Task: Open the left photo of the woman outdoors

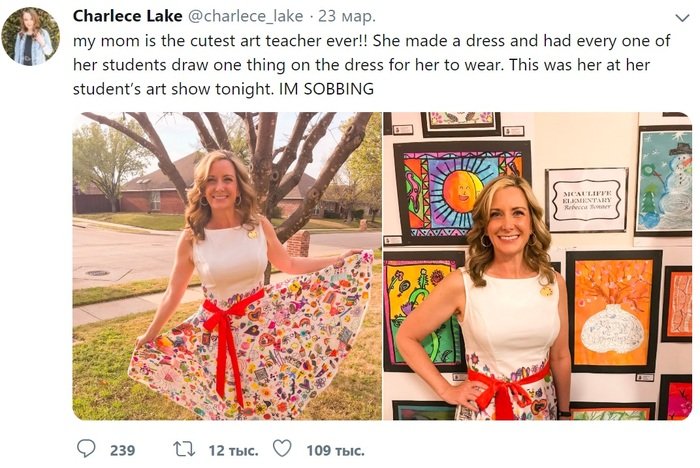Action: 226,265
